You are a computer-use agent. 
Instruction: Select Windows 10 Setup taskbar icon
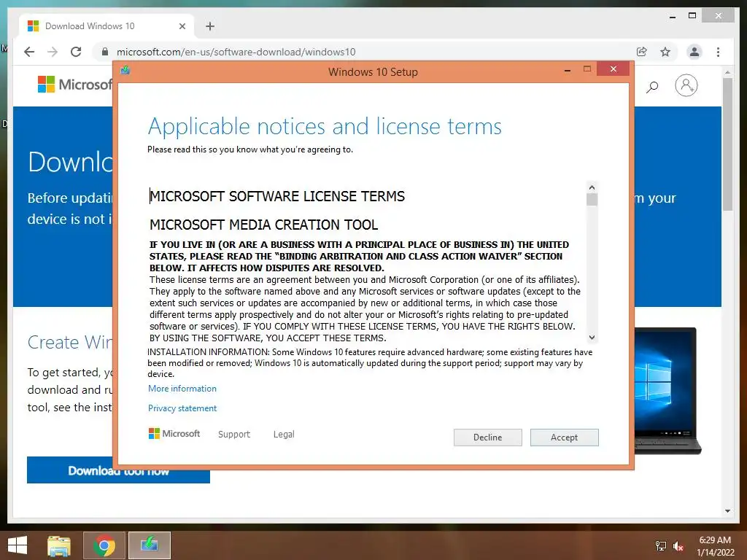click(x=150, y=545)
